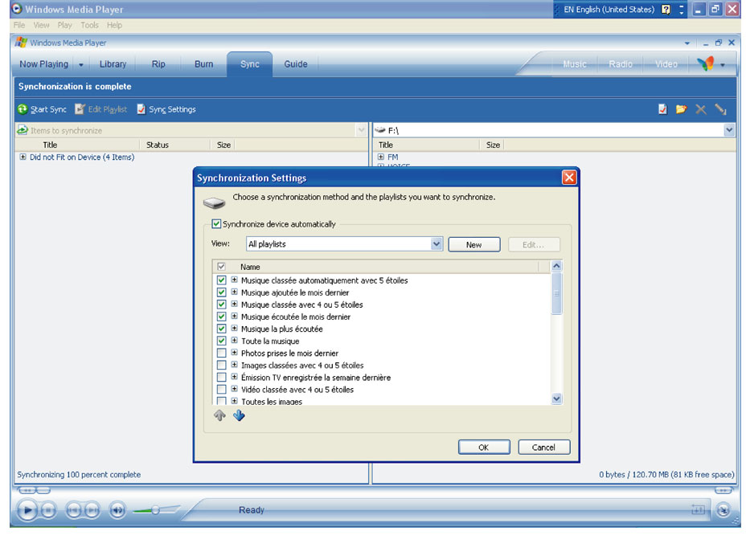This screenshot has width=746, height=560.
Task: Click the switch to skin mode icon
Action: click(x=723, y=510)
